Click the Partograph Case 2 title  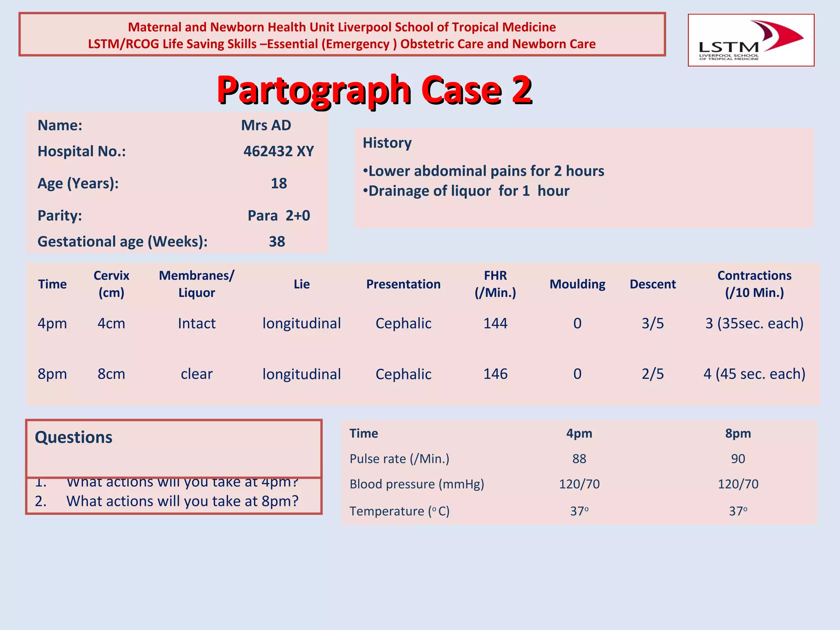point(374,90)
